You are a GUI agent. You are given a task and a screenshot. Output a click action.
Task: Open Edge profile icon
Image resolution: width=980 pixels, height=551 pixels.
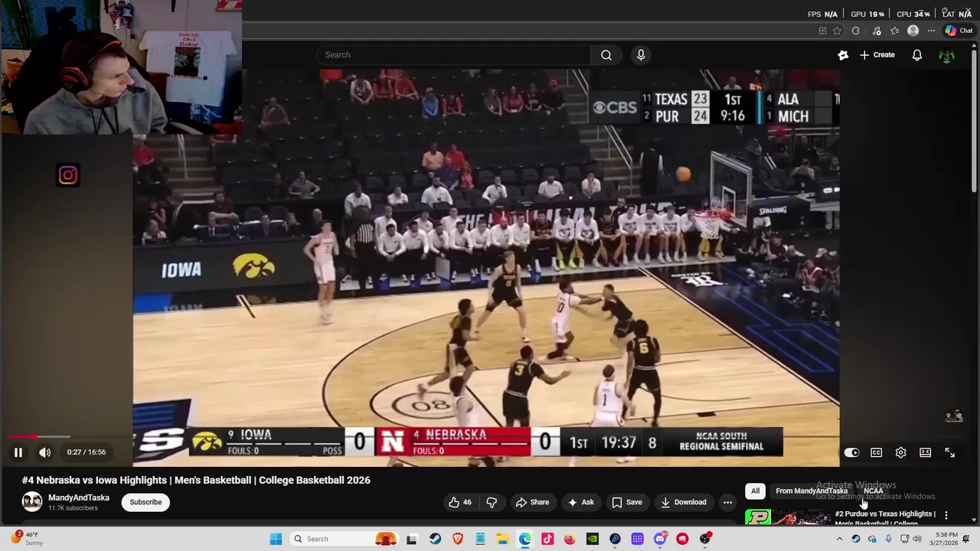[913, 31]
